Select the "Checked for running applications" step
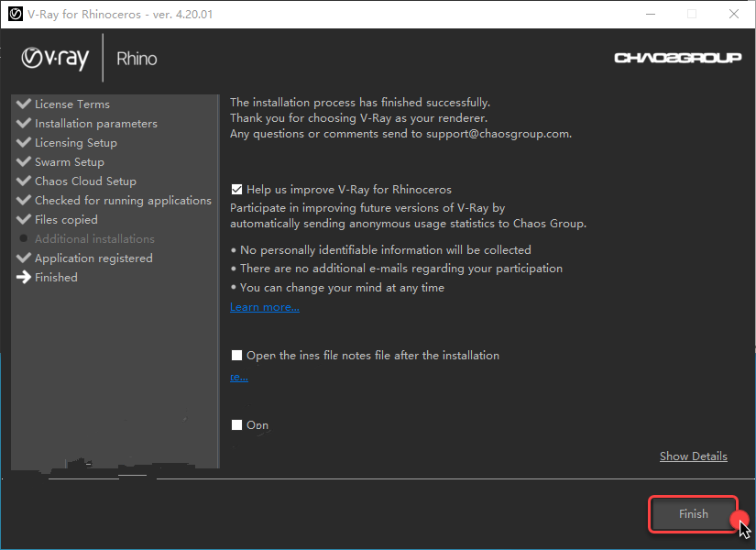This screenshot has height=550, width=756. tap(123, 201)
